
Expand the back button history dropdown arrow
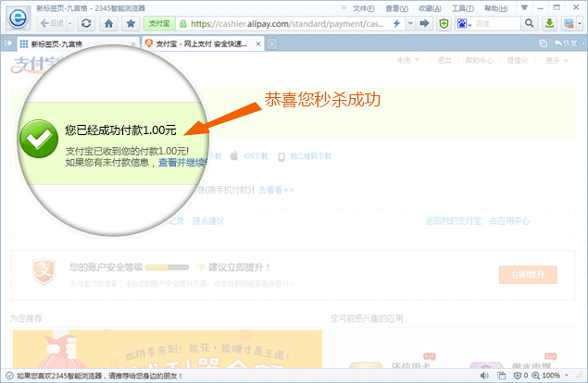[69, 23]
